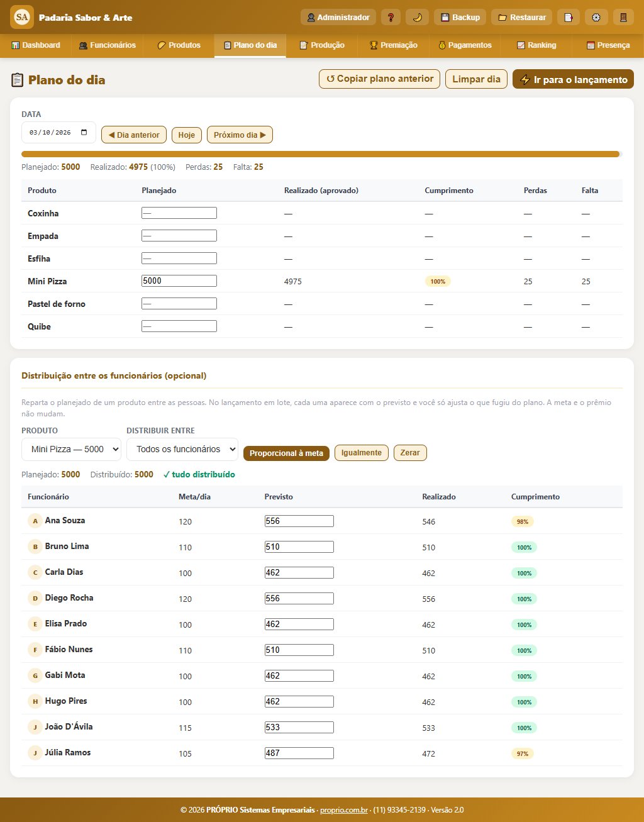This screenshot has width=644, height=822.
Task: Toggle dark mode with the moon icon
Action: coord(417,17)
